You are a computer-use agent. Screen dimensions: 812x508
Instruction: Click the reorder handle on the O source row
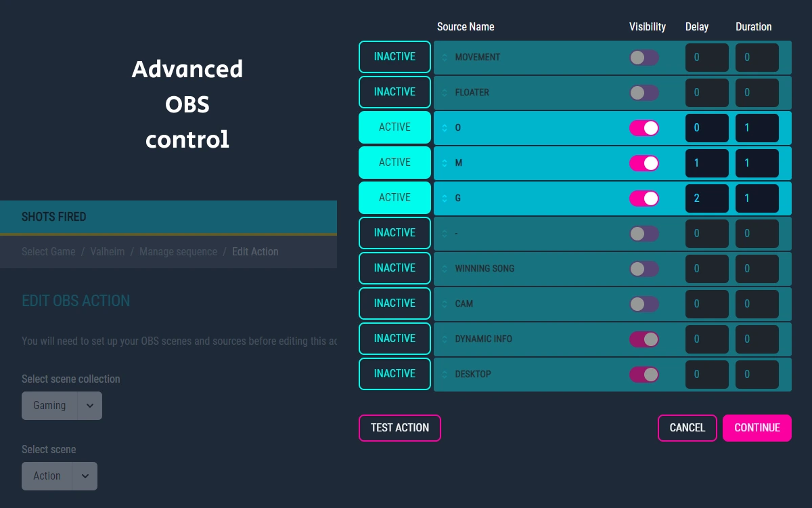tap(445, 128)
